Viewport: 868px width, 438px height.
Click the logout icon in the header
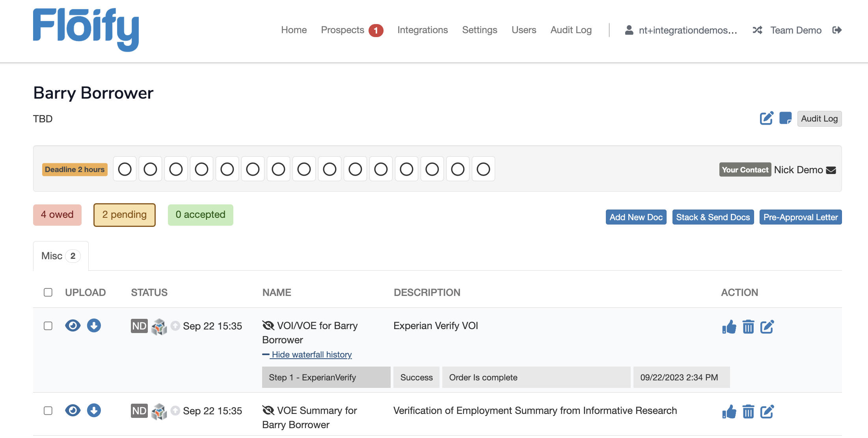pos(837,30)
